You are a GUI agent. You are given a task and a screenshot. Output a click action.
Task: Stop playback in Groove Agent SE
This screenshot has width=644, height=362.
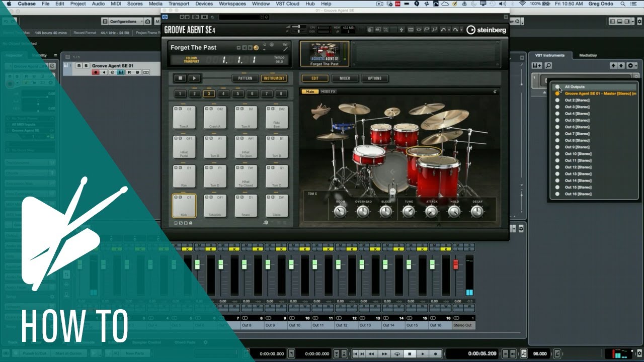tap(180, 78)
